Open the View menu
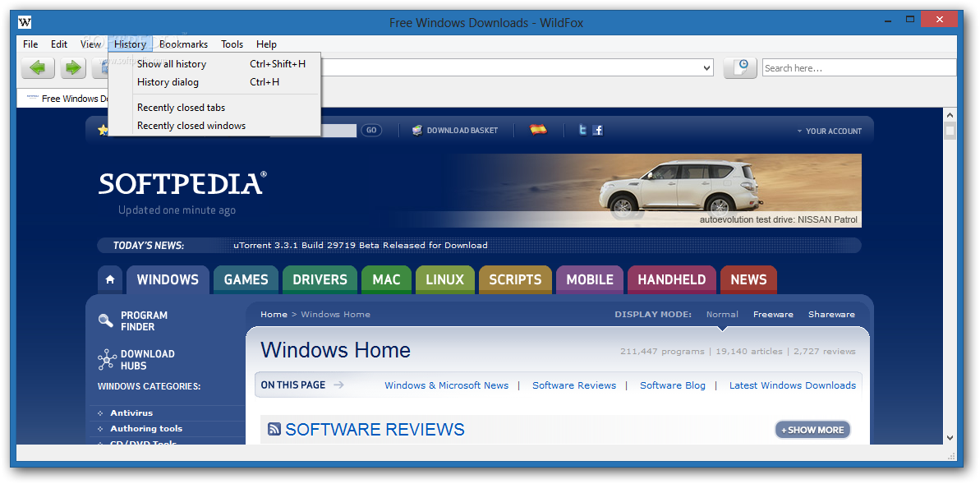980x484 pixels. pos(90,44)
